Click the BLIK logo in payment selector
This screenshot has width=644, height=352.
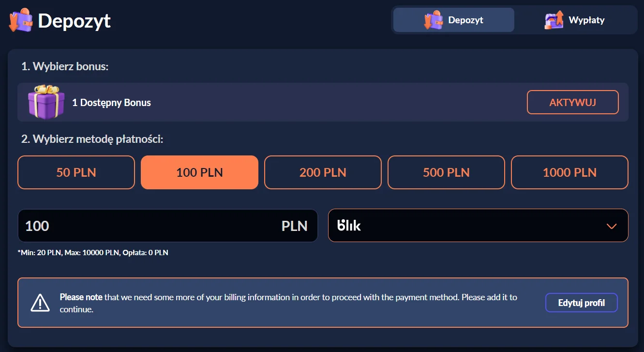349,225
